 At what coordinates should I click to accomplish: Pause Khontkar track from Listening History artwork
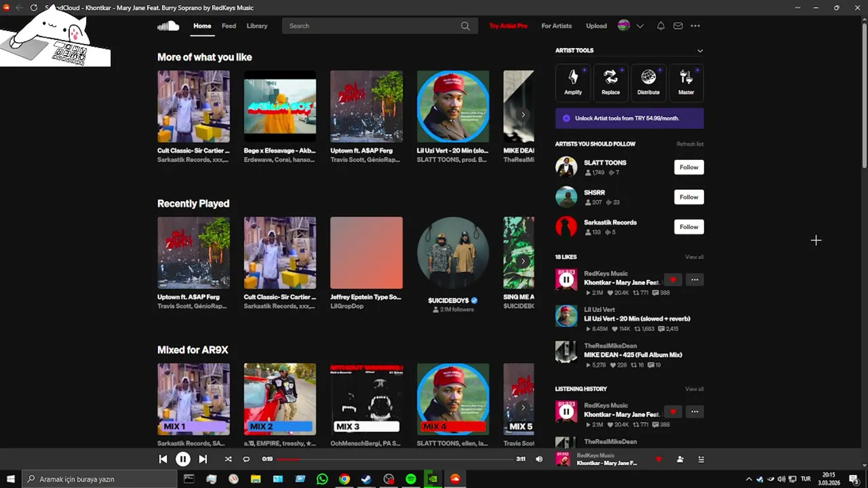[x=566, y=411]
